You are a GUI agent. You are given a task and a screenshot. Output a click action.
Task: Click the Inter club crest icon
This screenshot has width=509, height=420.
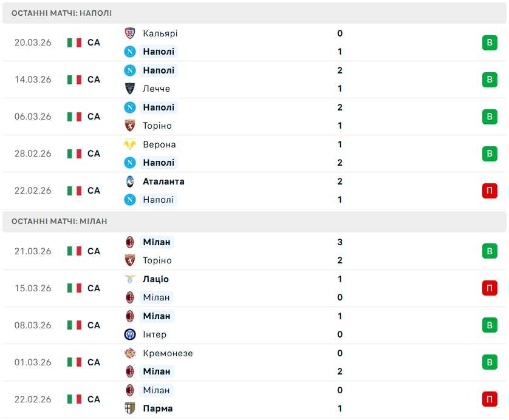click(130, 334)
